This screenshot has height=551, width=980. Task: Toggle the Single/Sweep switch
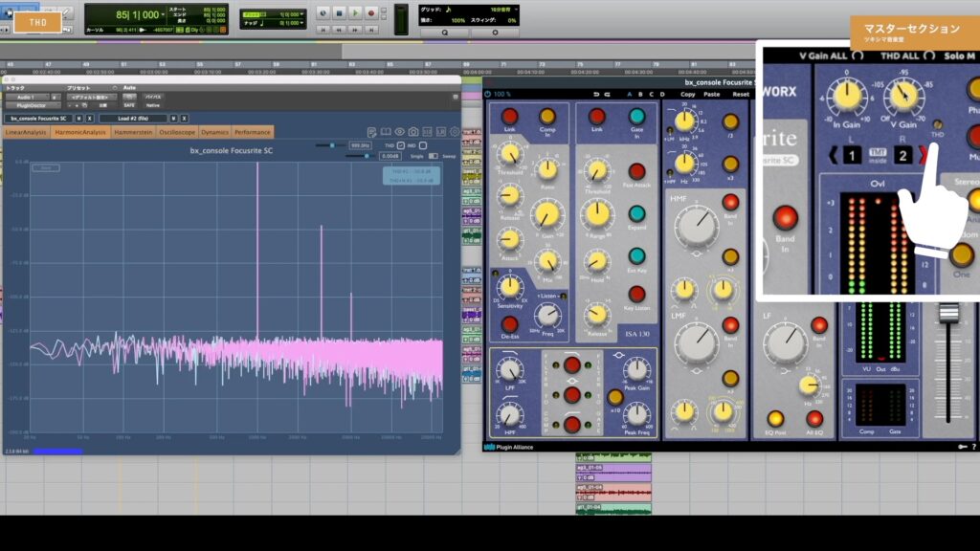[434, 156]
